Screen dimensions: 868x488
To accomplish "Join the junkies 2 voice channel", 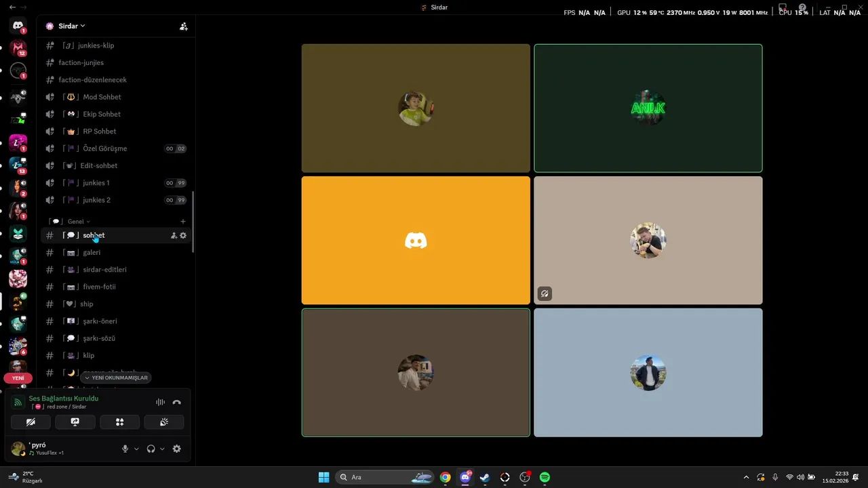I will [x=115, y=200].
